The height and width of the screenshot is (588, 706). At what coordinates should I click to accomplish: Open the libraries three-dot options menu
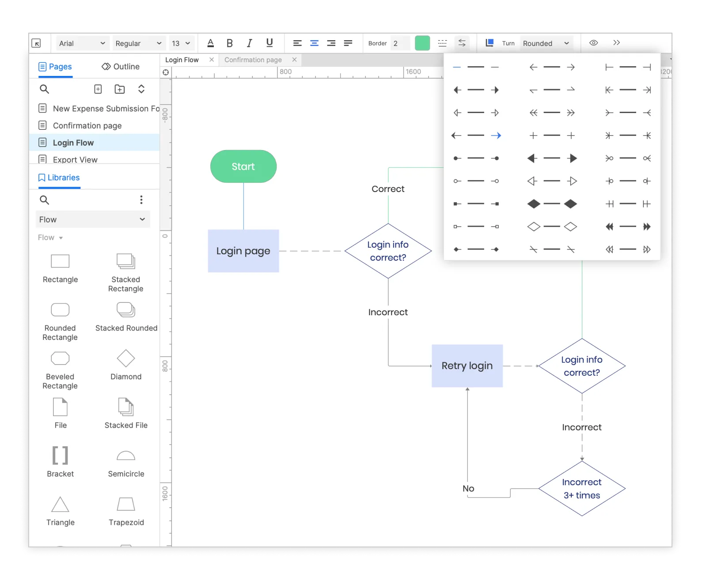pyautogui.click(x=141, y=200)
